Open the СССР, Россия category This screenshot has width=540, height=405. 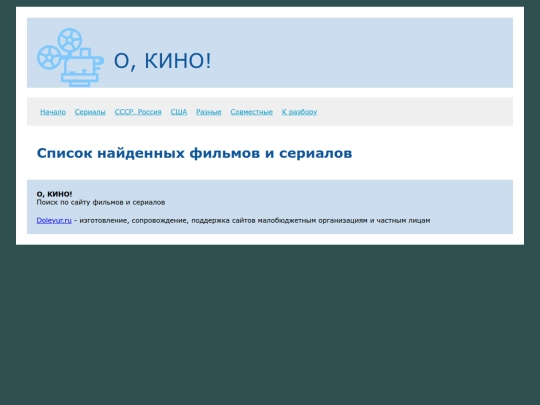pyautogui.click(x=138, y=112)
